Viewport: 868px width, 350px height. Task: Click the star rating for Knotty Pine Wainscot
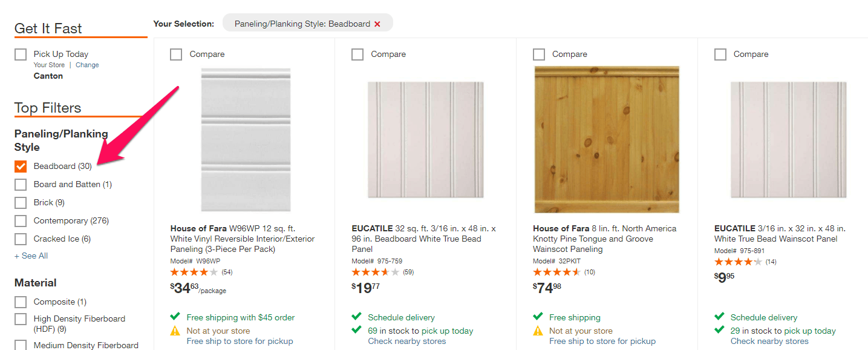coord(556,272)
